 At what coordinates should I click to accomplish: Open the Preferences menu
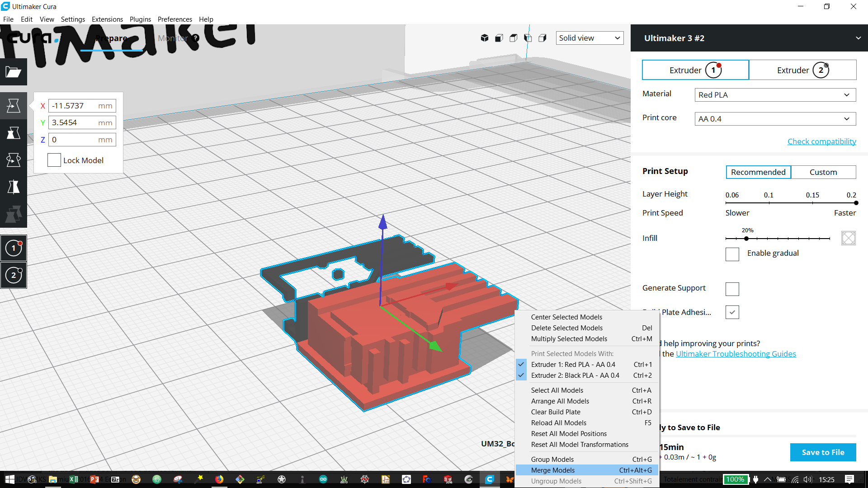(x=175, y=19)
